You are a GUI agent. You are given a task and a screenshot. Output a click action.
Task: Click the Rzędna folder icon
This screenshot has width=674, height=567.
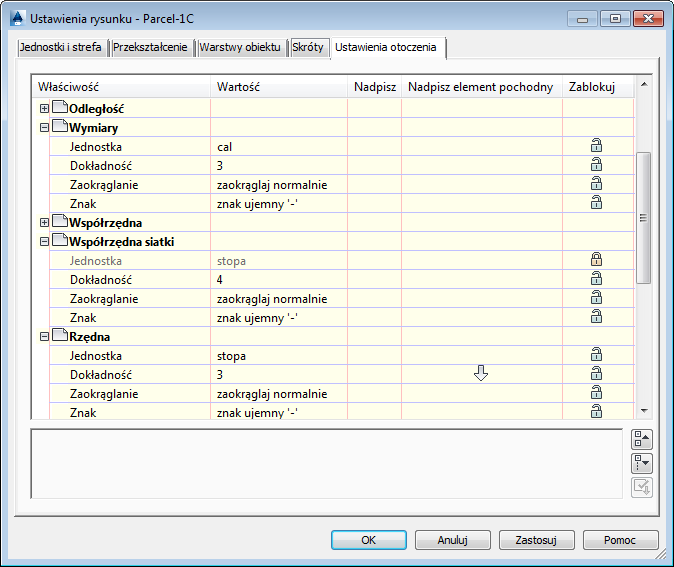pyautogui.click(x=60, y=335)
